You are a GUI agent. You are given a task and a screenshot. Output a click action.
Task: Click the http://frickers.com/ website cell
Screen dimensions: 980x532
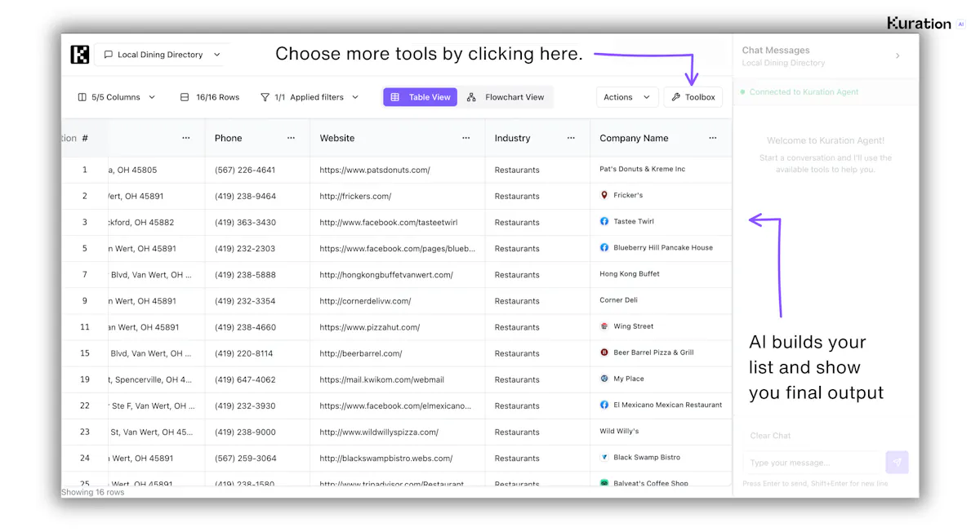(x=355, y=196)
